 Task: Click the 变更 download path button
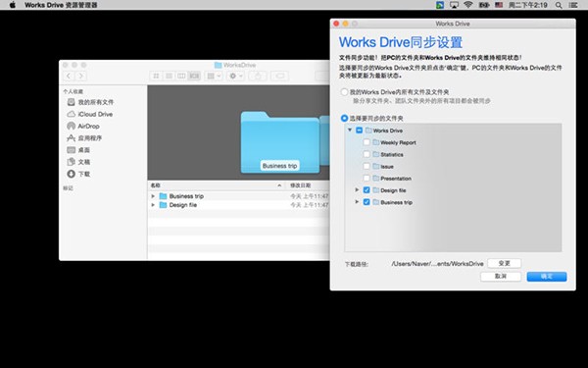[x=504, y=263]
